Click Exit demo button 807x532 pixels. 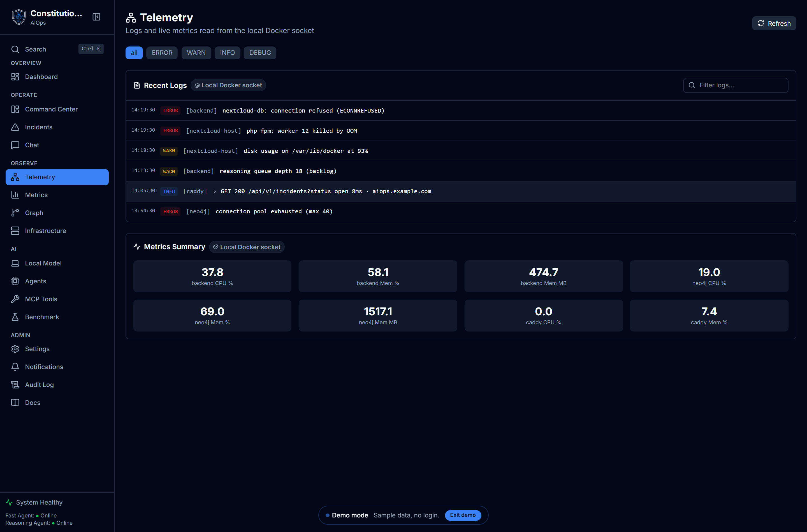(x=463, y=515)
